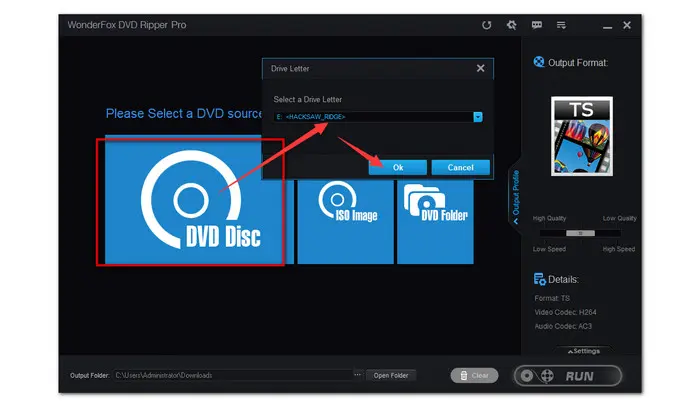Expand the drive letter dropdown arrow
Viewport: 700px width, 407px height.
click(478, 117)
